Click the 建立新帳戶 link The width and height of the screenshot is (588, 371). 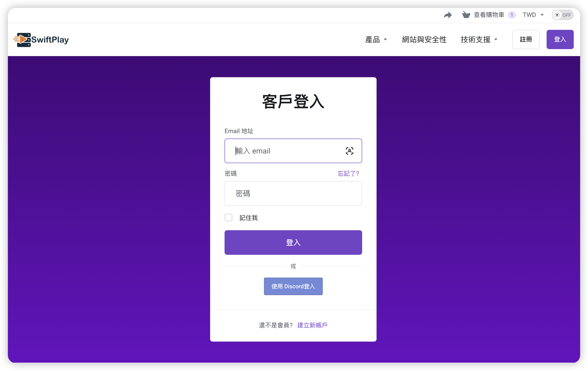click(312, 325)
